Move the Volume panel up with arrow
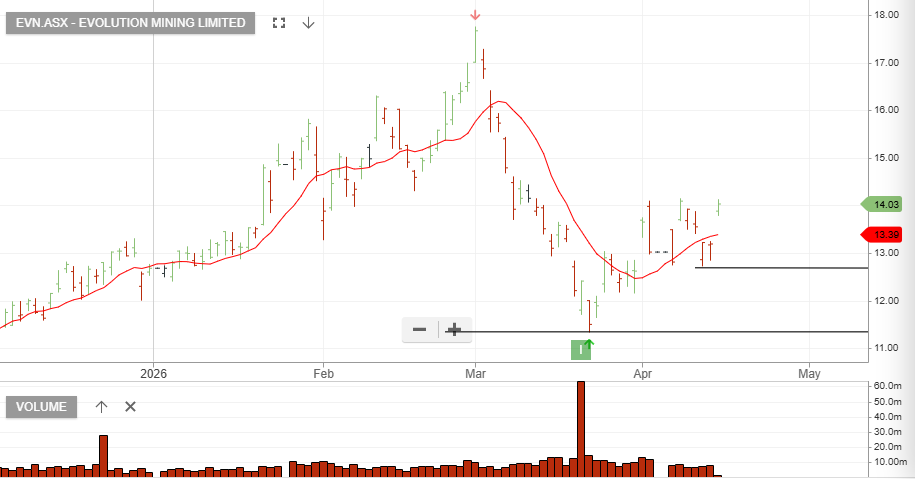 [101, 406]
